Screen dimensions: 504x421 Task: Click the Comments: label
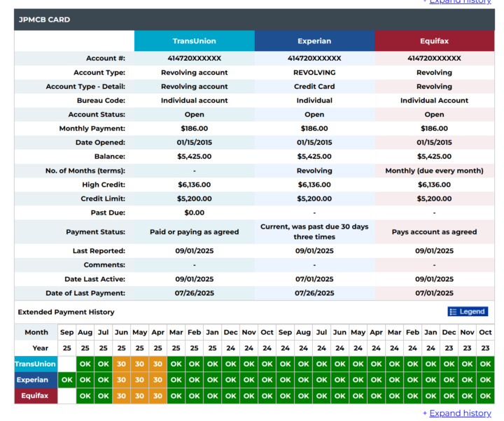(104, 264)
